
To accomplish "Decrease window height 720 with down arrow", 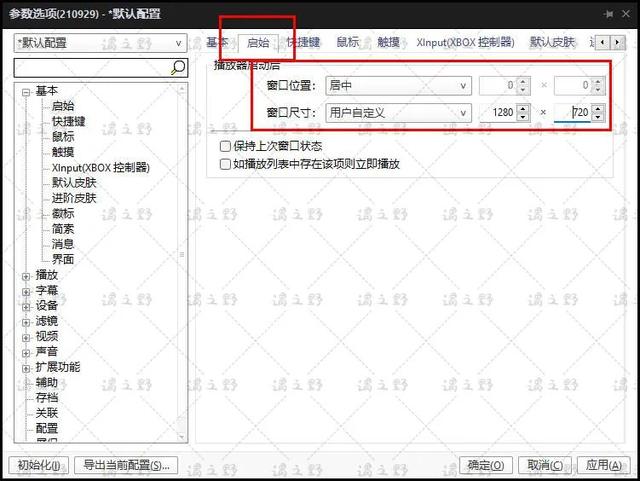I will pyautogui.click(x=598, y=117).
